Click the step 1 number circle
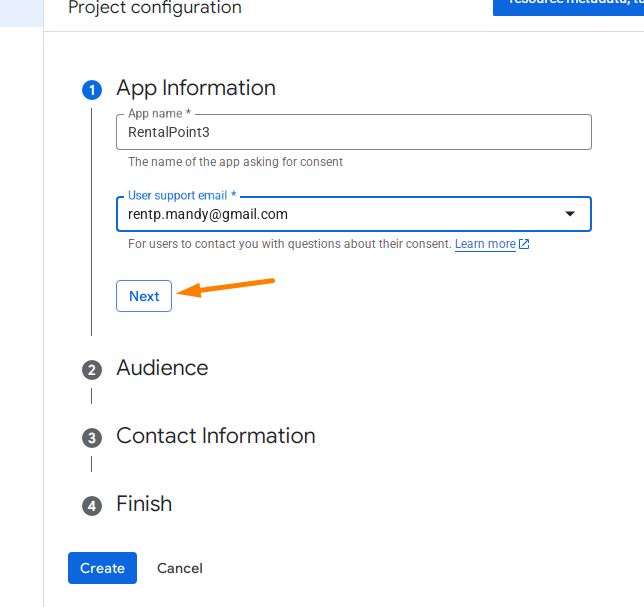The image size is (644, 607). pos(92,90)
